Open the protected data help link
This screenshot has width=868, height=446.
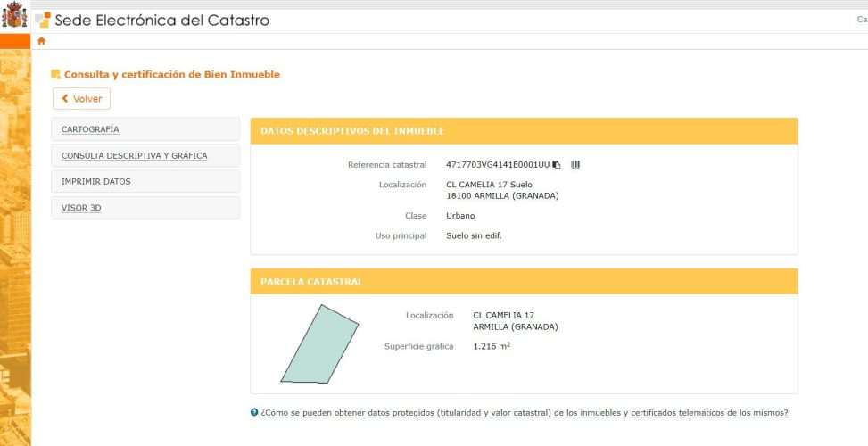pyautogui.click(x=525, y=413)
